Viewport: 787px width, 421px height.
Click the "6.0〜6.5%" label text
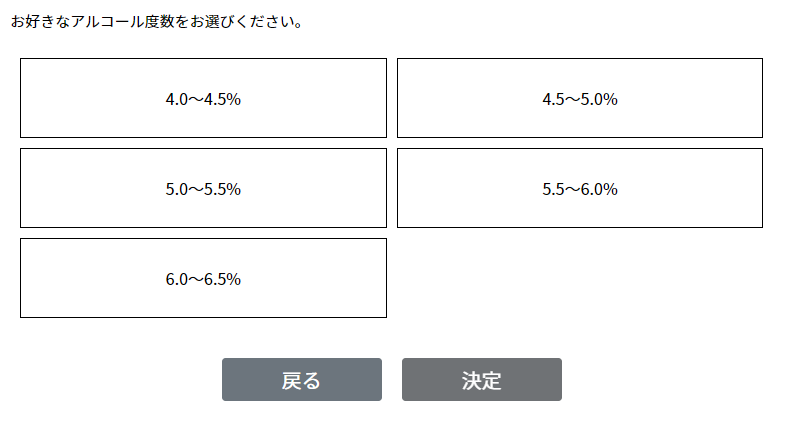(x=203, y=279)
